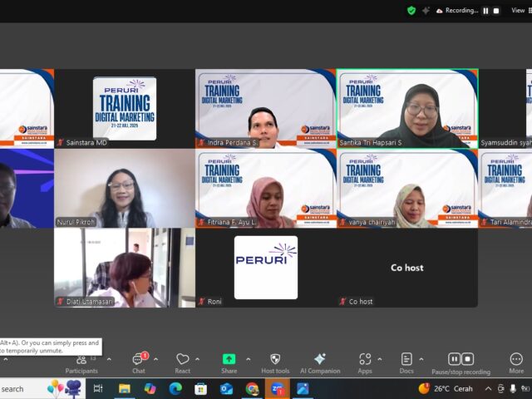The image size is (532, 399).
Task: Click the muted mic icon beside Roni
Action: point(202,301)
